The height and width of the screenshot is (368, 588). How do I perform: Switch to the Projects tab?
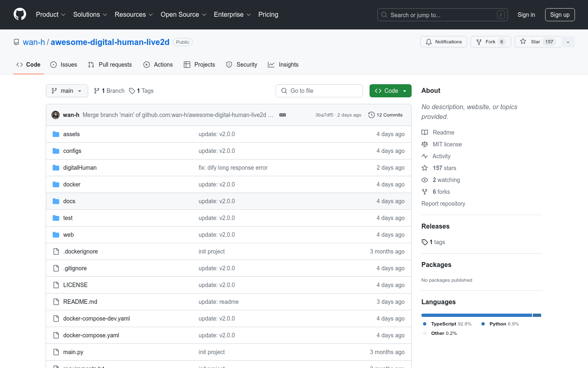click(x=199, y=65)
